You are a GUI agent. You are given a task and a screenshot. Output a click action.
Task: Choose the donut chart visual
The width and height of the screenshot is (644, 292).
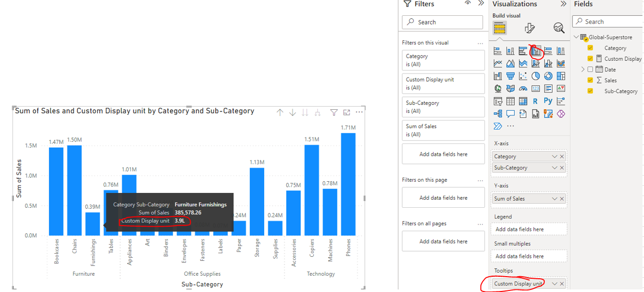tap(548, 76)
